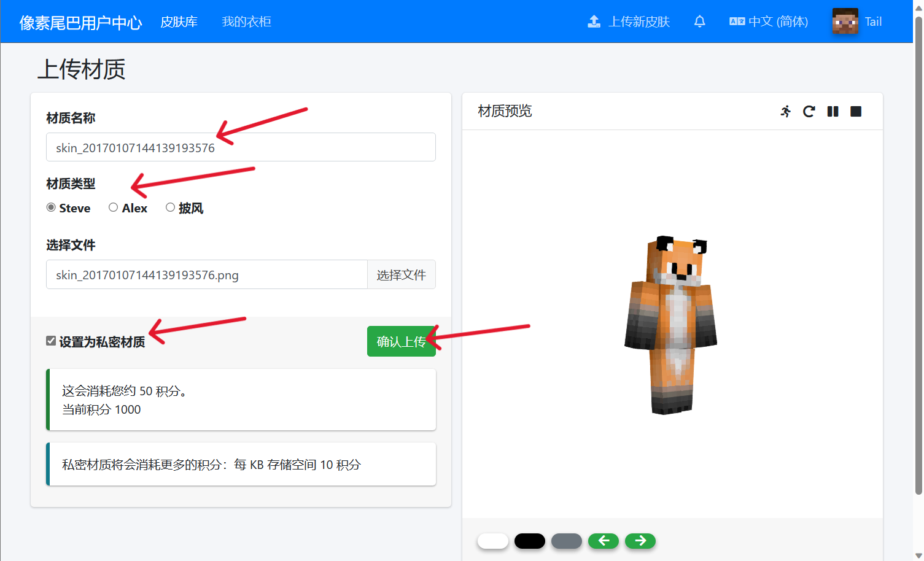Click the 上传新皮肤 upload link

tap(629, 21)
